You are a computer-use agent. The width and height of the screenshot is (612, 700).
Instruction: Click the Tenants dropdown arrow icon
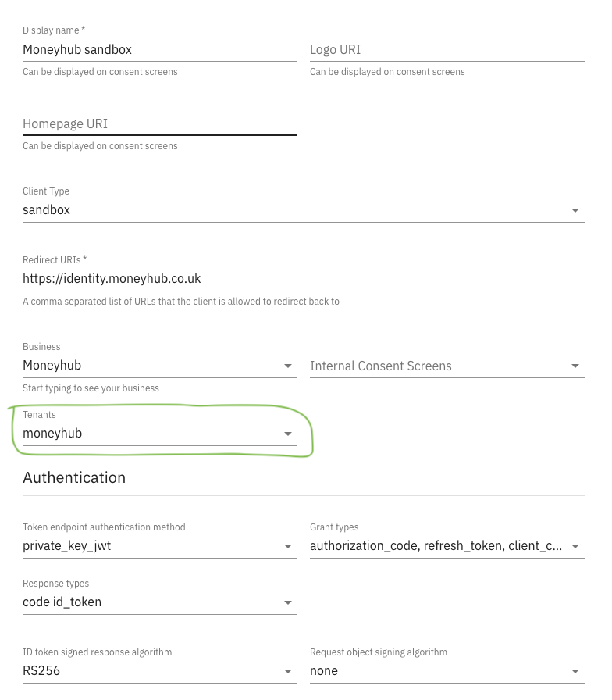(288, 434)
